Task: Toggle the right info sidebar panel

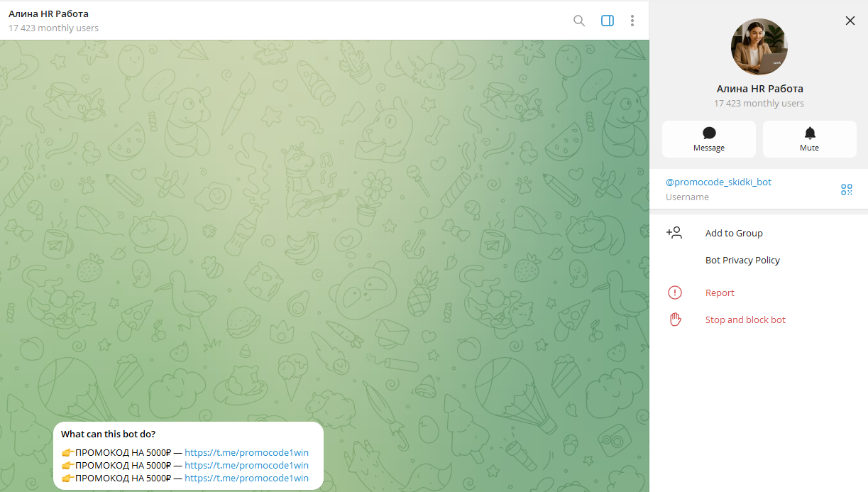Action: [x=607, y=21]
